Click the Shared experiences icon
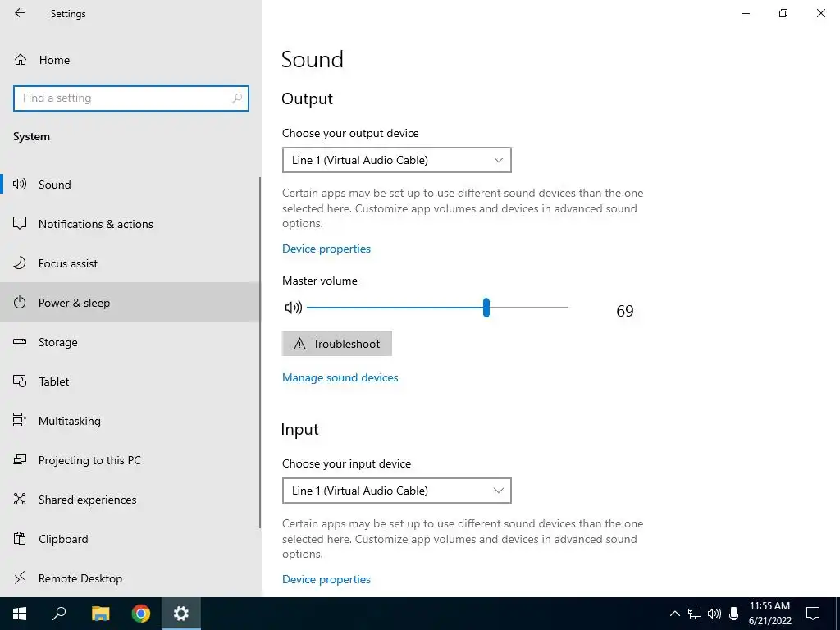This screenshot has height=630, width=840. (20, 499)
